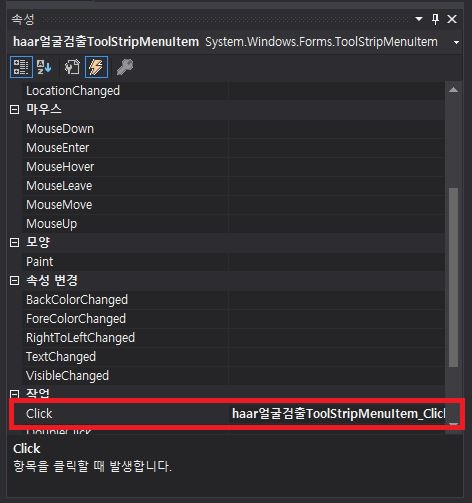Screen dimensions: 472x503
Task: Pin the properties panel with pushpin icon
Action: [435, 19]
